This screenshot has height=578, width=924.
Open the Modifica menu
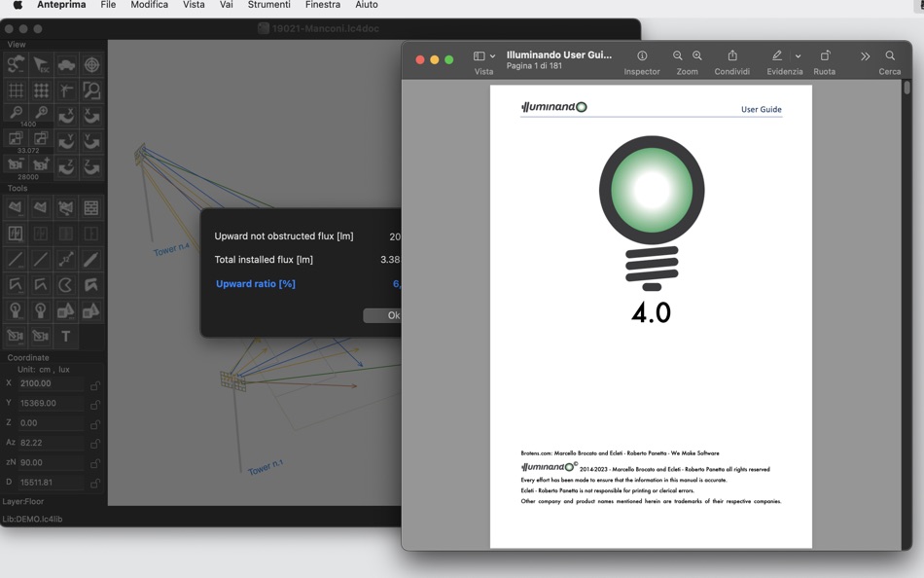point(149,5)
